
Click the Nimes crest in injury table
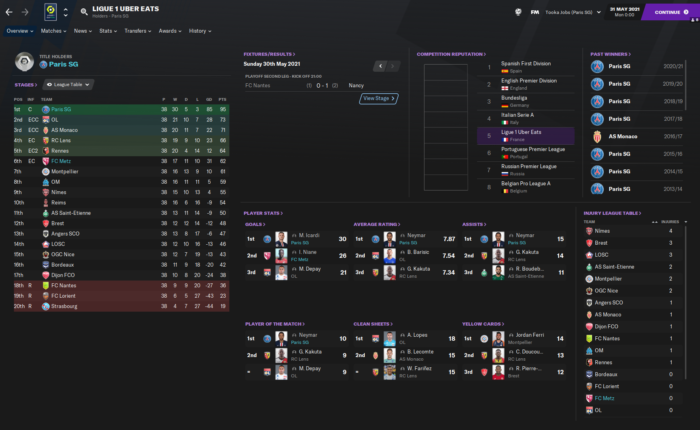tap(589, 231)
